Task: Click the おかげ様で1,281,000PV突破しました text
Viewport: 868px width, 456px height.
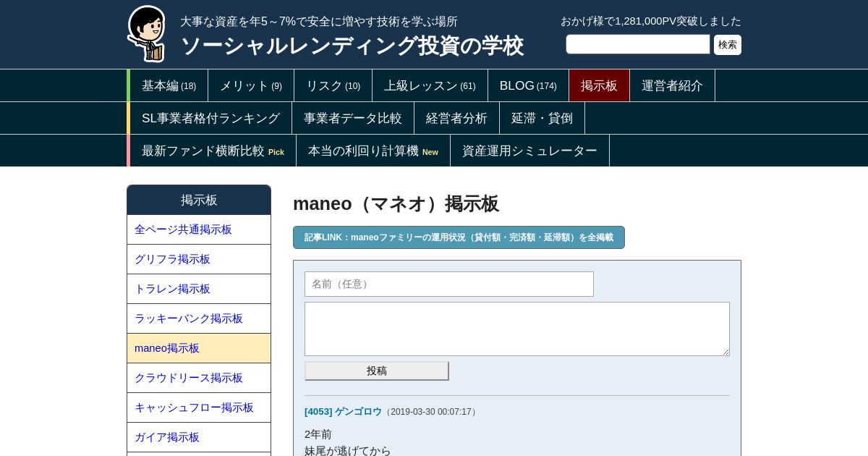Action: tap(651, 21)
